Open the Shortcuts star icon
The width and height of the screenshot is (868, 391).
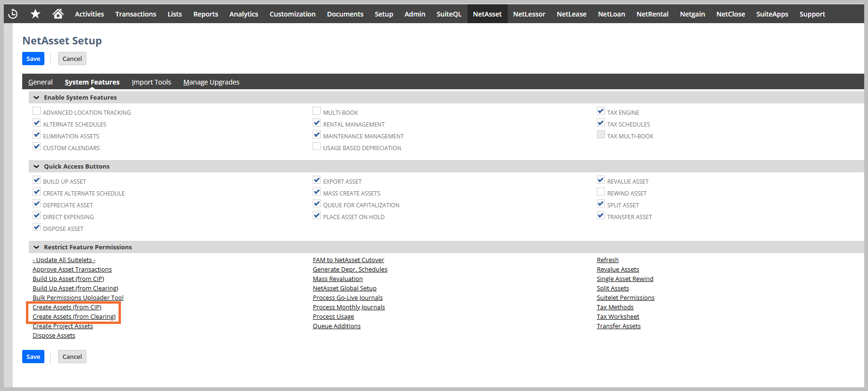35,14
